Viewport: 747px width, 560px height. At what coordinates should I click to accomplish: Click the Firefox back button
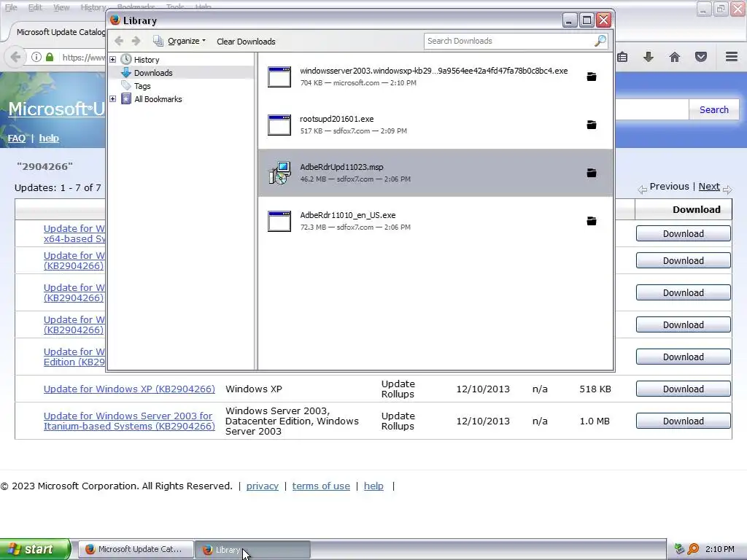15,57
